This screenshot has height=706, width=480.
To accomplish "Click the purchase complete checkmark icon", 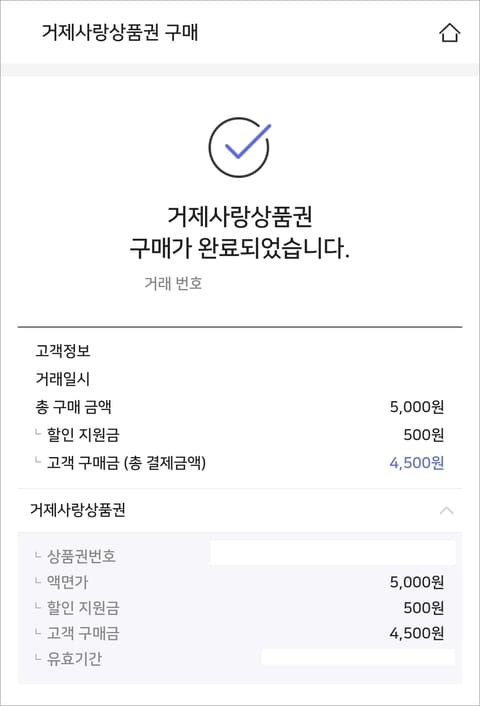I will click(240, 147).
